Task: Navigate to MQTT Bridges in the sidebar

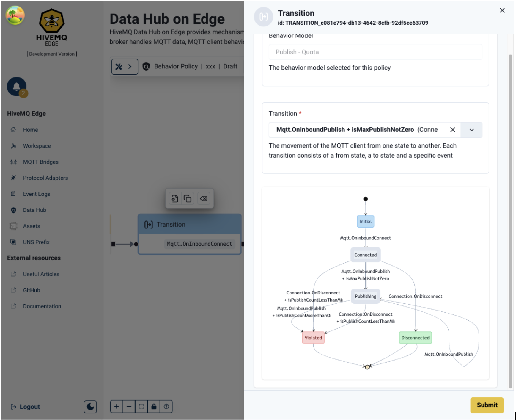Action: pos(40,162)
